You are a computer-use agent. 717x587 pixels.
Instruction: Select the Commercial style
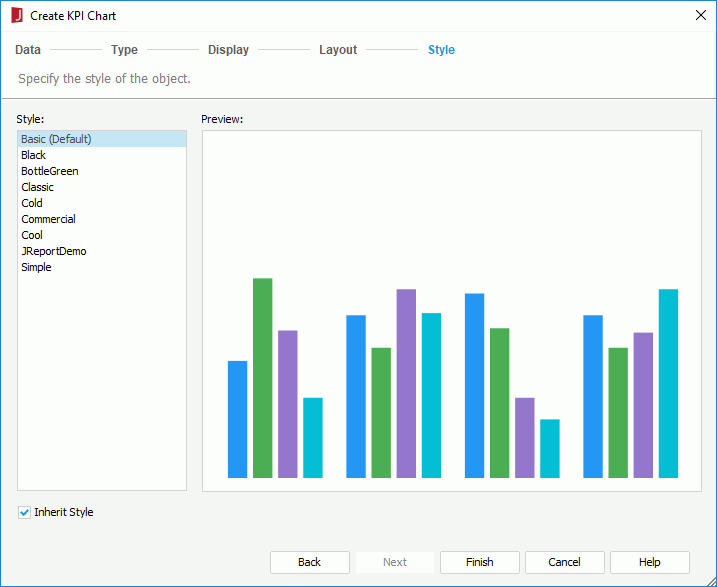102,219
